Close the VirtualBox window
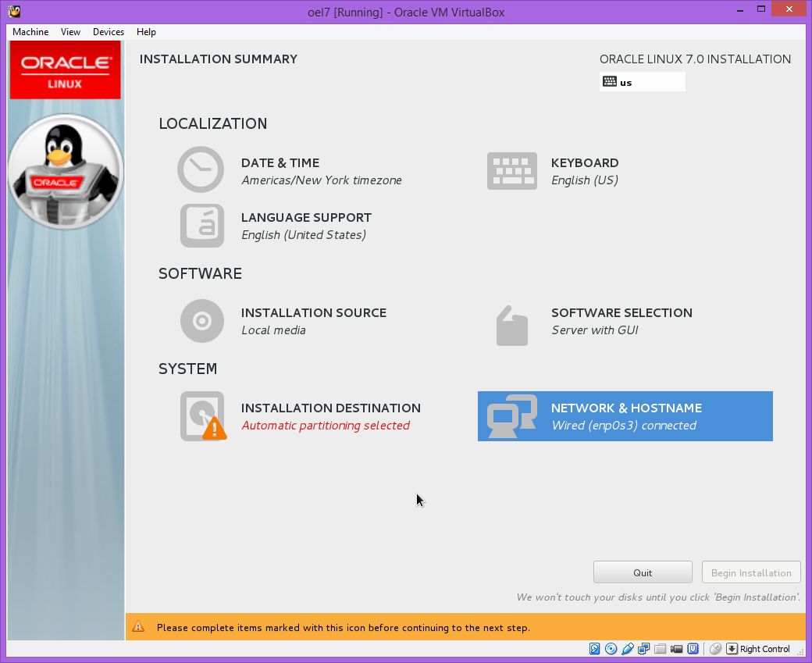The width and height of the screenshot is (812, 663). pos(789,9)
